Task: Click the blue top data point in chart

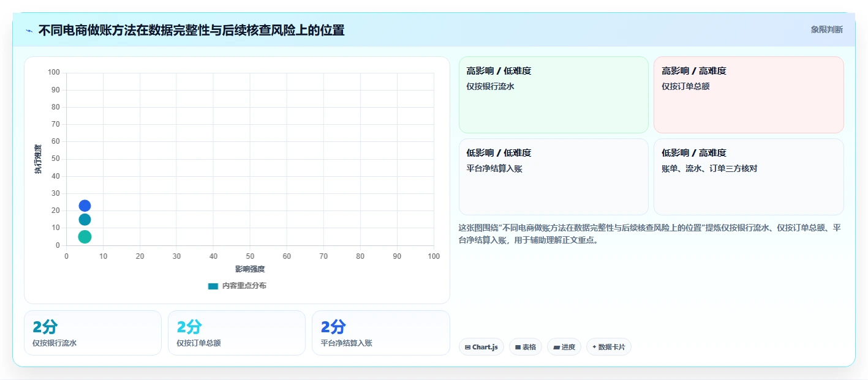Action: click(x=85, y=206)
